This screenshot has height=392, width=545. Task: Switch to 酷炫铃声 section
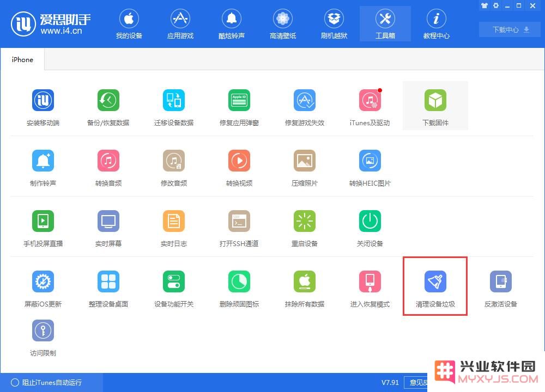click(232, 24)
